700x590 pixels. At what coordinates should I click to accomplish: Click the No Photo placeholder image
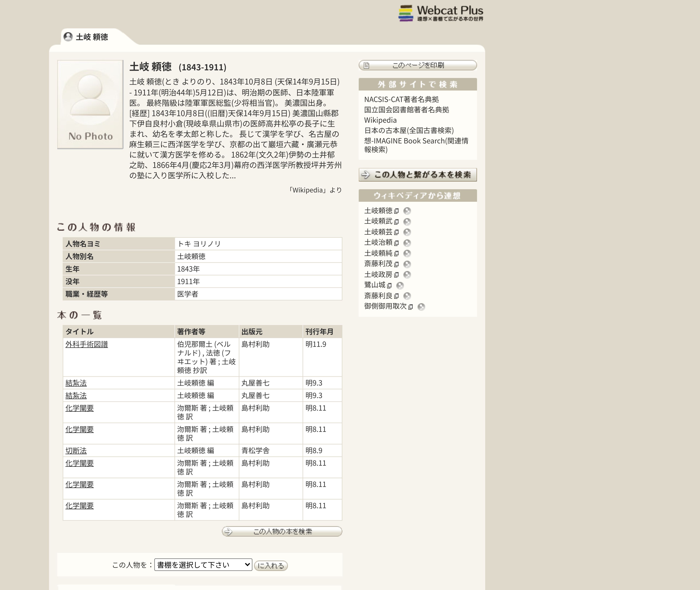90,104
